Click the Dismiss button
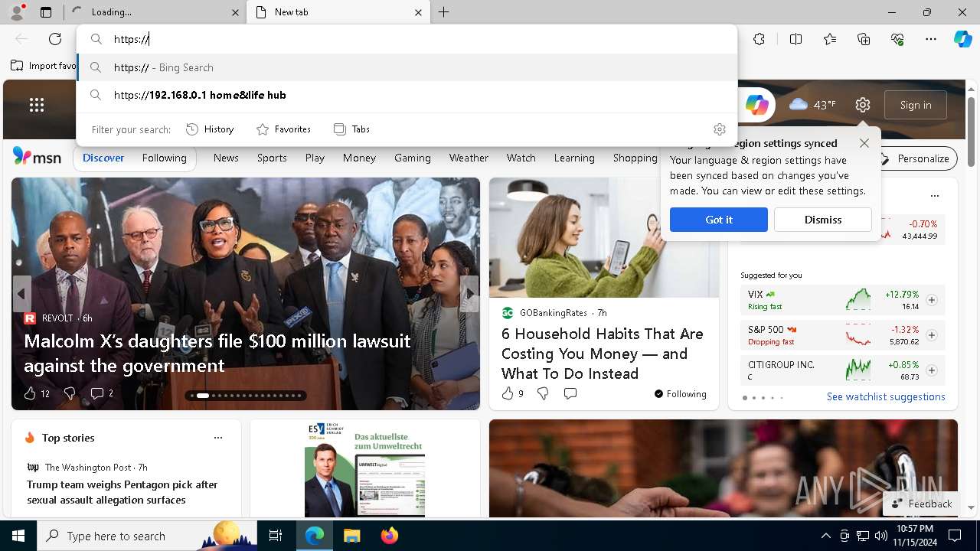This screenshot has width=980, height=551. coord(823,220)
